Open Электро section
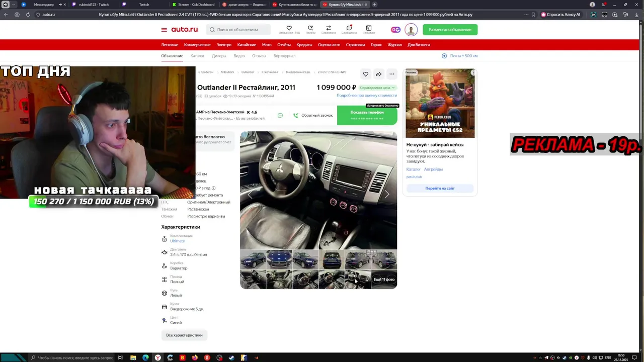This screenshot has height=362, width=644. pyautogui.click(x=224, y=45)
